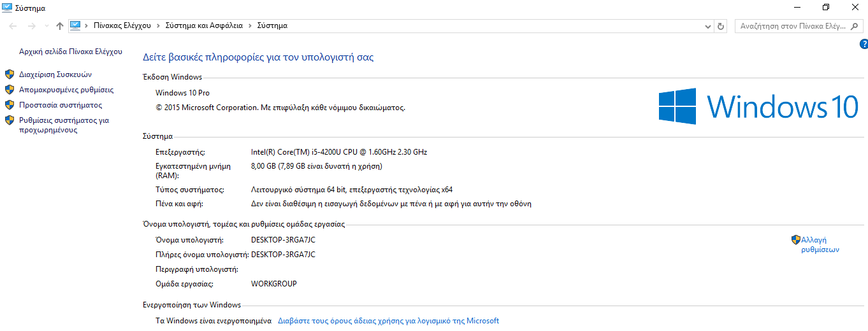Click the search magnifier icon
Screen dimensions: 868x331
tap(855, 26)
